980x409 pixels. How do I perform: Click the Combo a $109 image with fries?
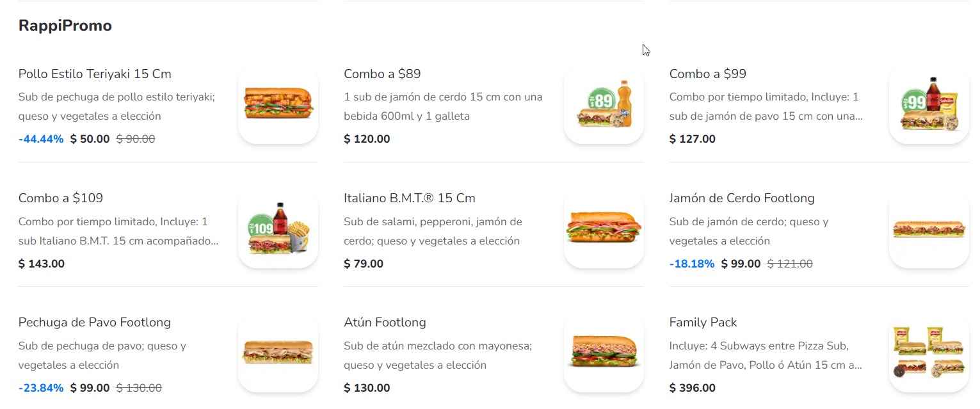point(277,229)
